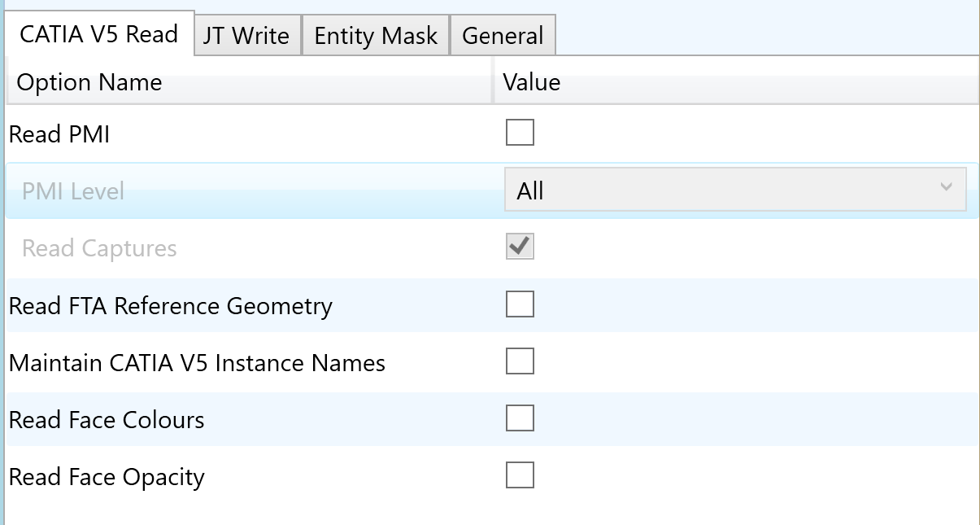This screenshot has width=980, height=525.
Task: Select the General tab
Action: point(503,36)
